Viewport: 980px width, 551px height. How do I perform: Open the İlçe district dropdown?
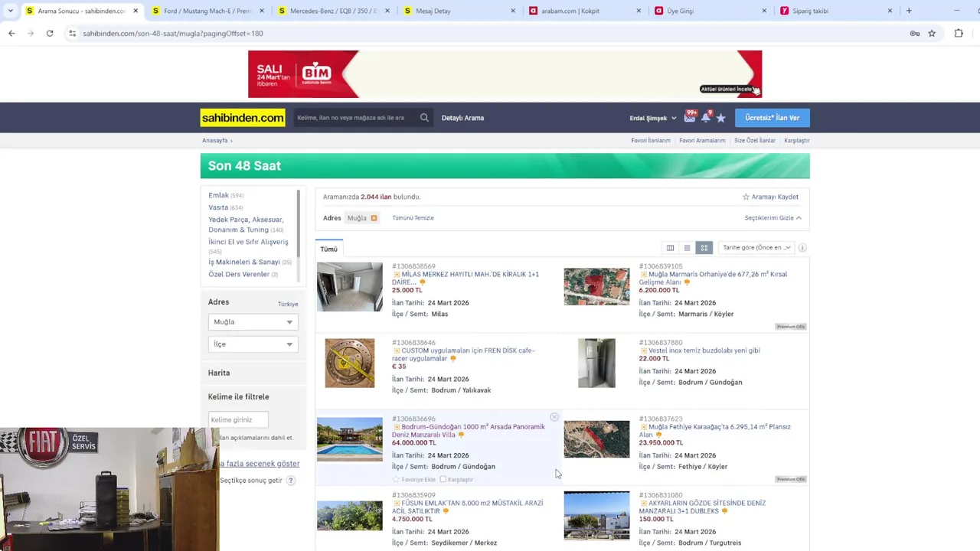click(x=253, y=344)
